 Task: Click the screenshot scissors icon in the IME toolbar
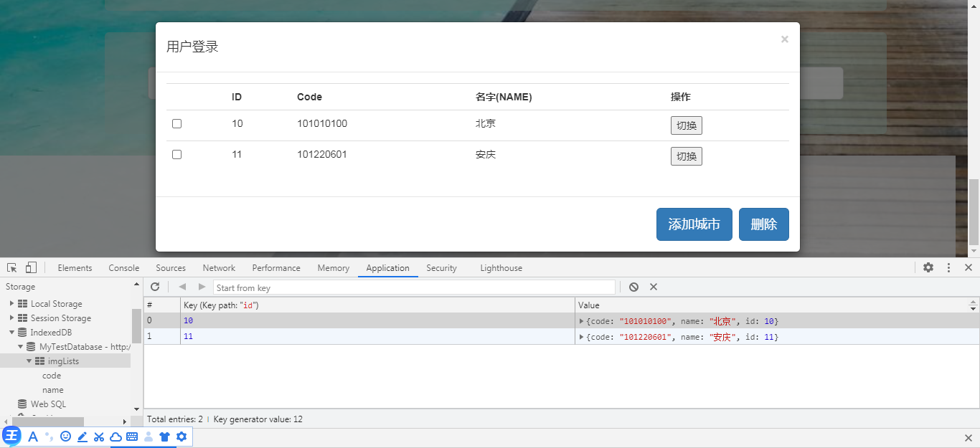(x=98, y=437)
